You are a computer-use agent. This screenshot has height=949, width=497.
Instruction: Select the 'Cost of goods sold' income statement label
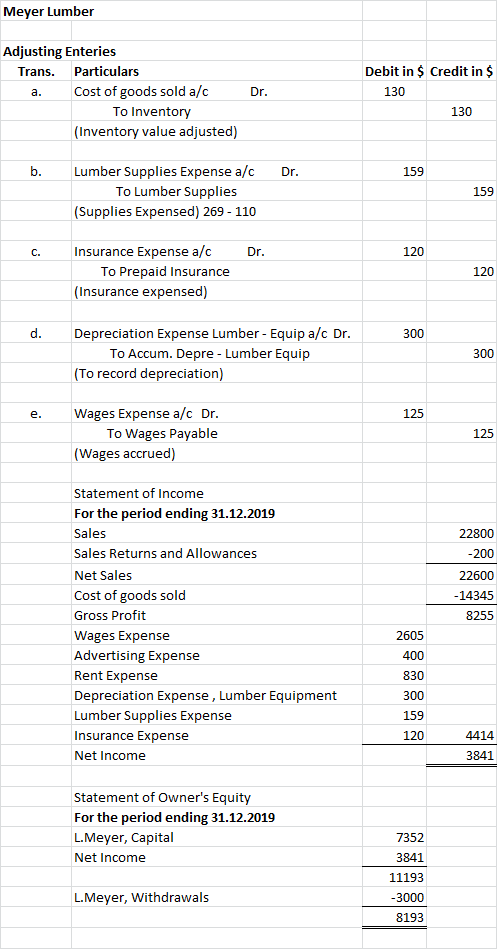point(130,596)
